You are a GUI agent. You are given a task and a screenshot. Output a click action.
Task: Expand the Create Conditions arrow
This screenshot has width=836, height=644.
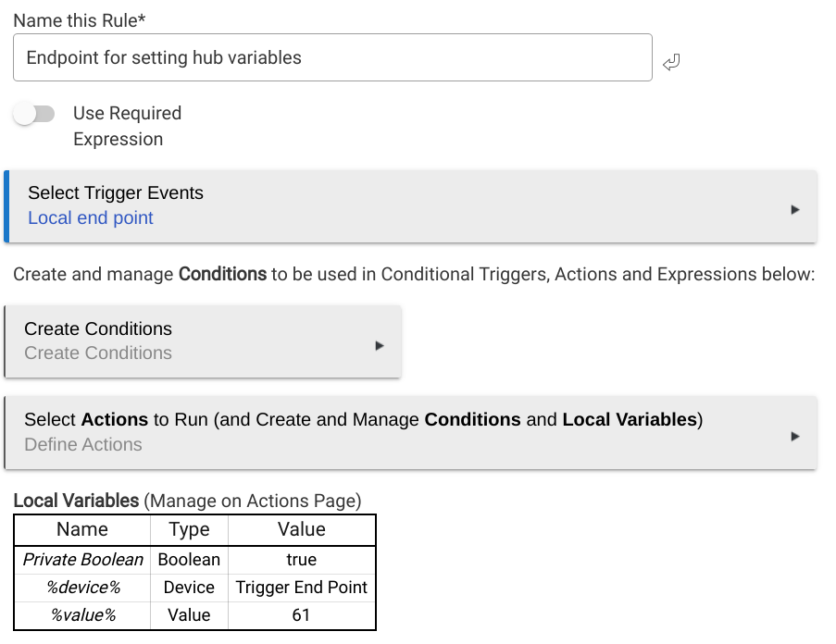pos(379,345)
